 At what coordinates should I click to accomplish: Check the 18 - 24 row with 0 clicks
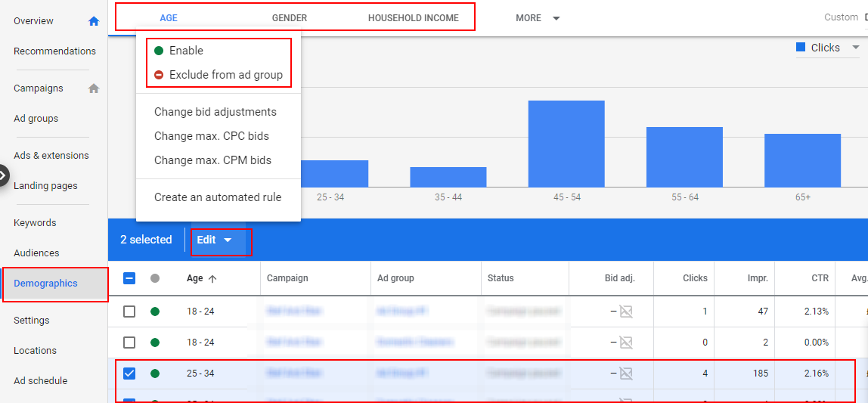coord(129,343)
